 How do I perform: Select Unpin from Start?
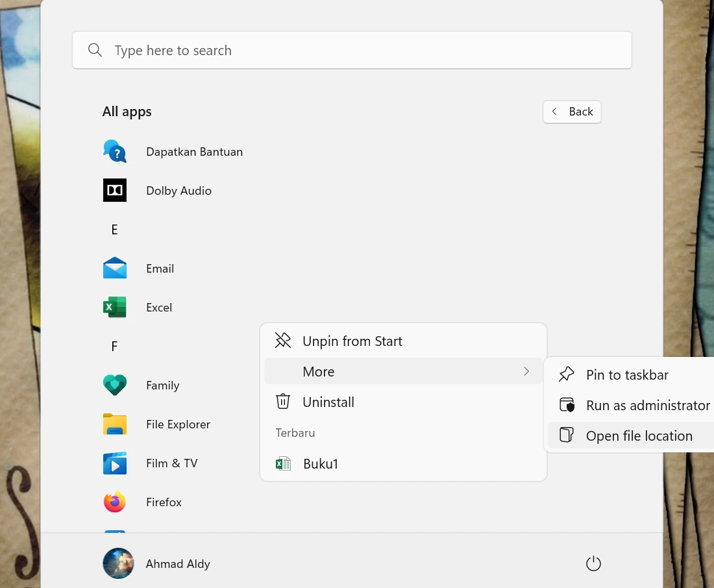click(403, 341)
